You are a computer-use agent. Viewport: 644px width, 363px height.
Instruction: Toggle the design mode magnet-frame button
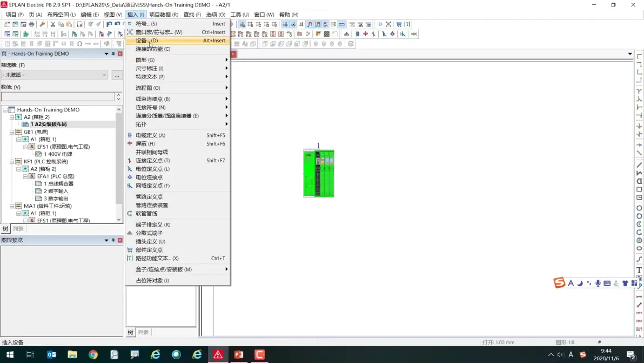318,24
